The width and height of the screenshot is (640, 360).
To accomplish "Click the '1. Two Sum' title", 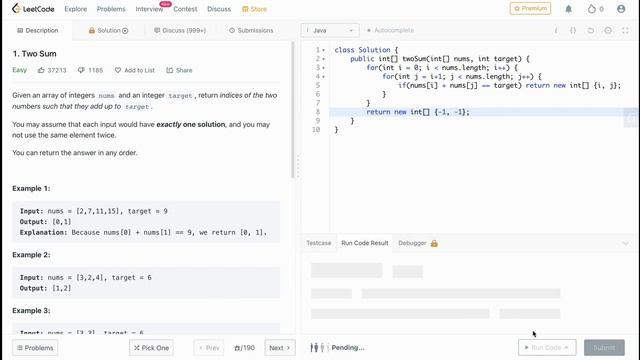I will click(x=34, y=53).
